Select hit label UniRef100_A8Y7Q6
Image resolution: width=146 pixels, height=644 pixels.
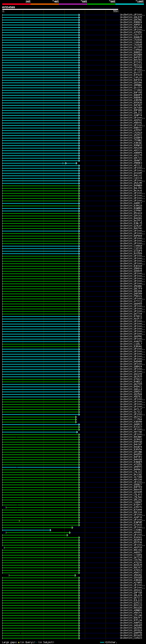click(131, 432)
